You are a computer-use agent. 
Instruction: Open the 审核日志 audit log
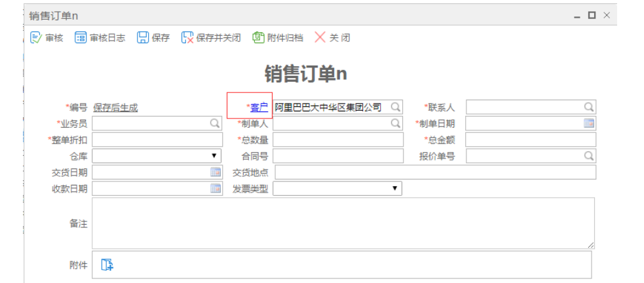tap(81, 38)
